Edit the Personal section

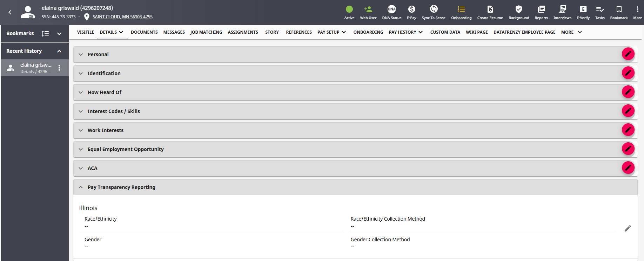click(x=628, y=54)
